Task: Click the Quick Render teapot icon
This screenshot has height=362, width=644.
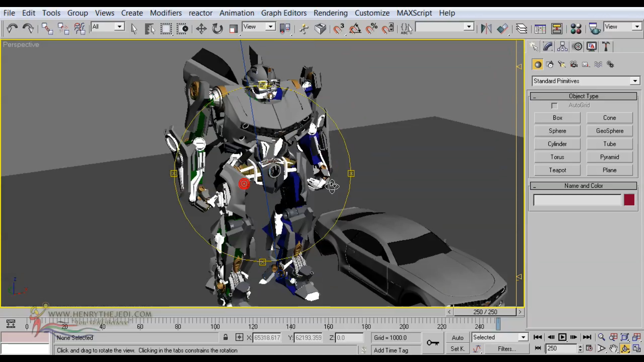Action: click(595, 29)
